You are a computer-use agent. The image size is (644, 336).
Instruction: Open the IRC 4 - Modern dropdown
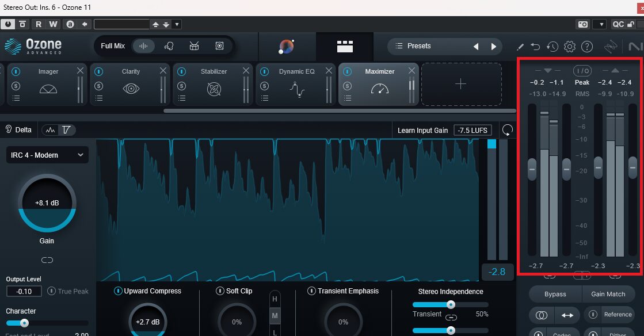click(x=47, y=155)
